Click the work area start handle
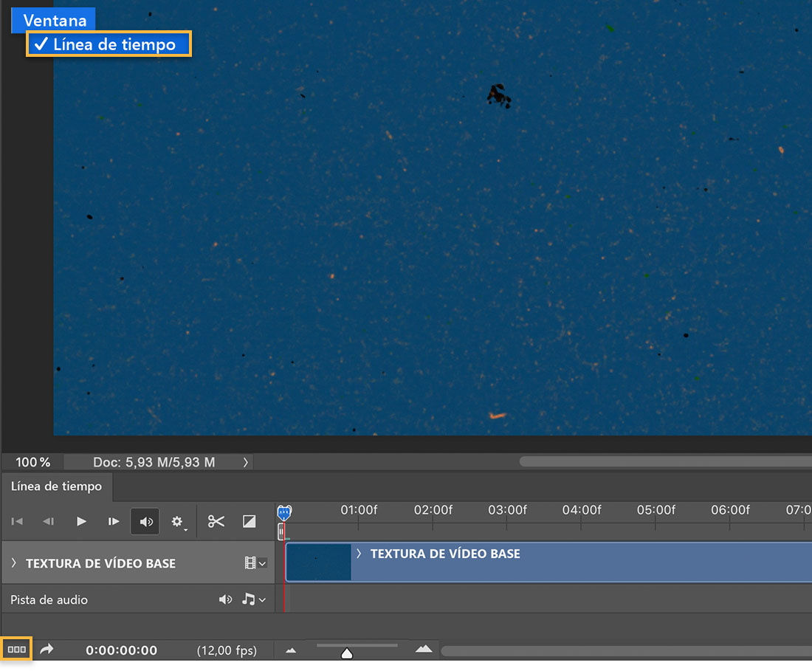The image size is (812, 671). pyautogui.click(x=281, y=531)
